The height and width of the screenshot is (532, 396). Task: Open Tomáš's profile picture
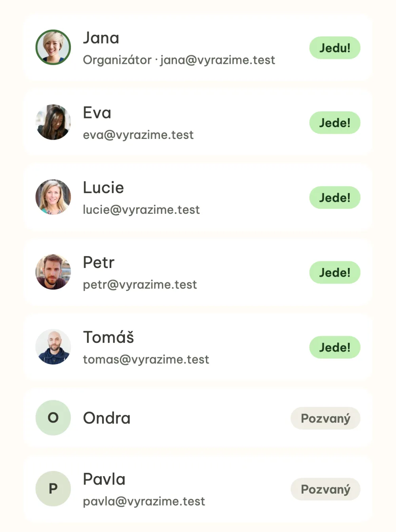(x=53, y=346)
